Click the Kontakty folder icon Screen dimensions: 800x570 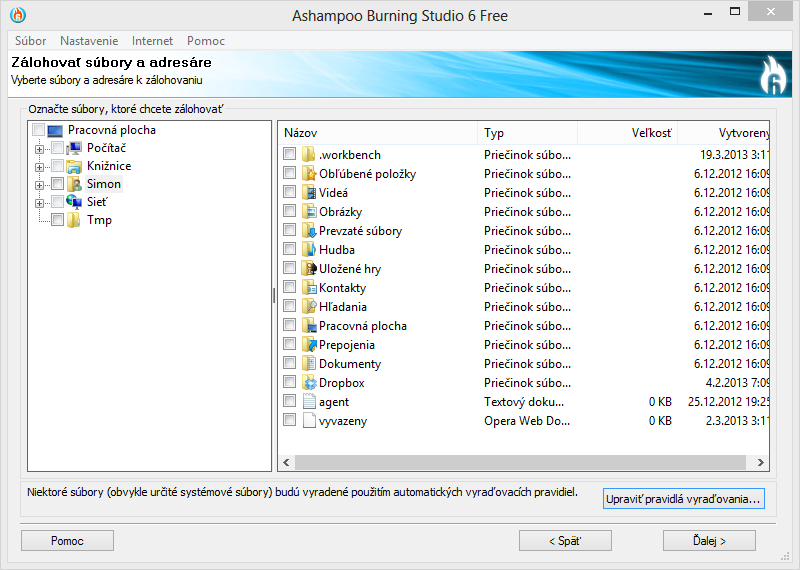point(309,287)
